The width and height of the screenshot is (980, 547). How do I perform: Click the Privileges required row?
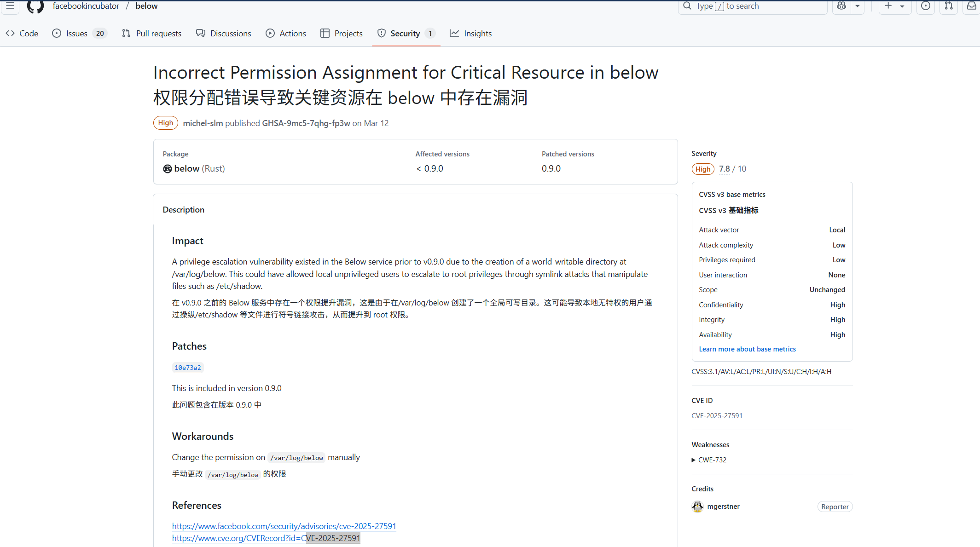(x=772, y=260)
